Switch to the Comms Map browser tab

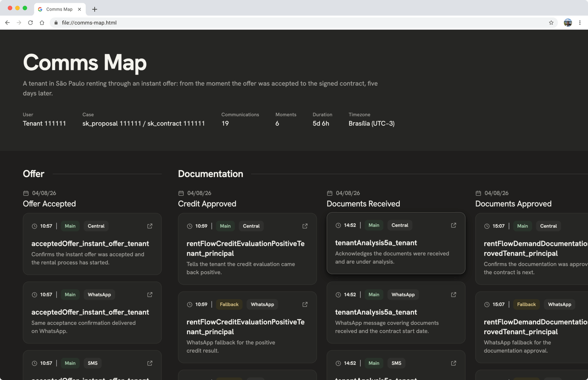point(59,9)
